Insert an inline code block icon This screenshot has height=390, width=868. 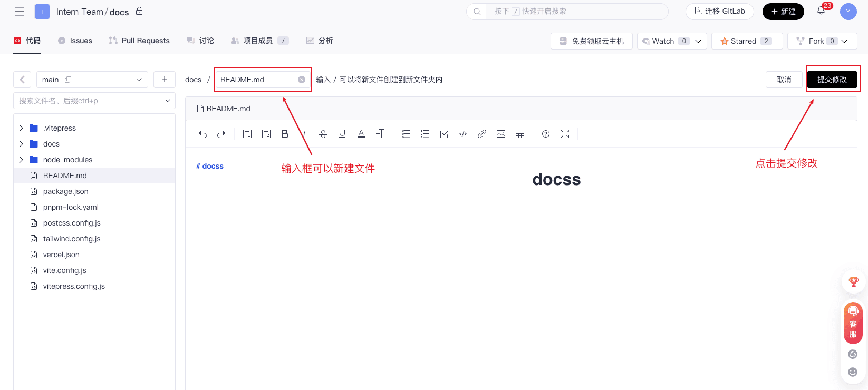tap(463, 134)
